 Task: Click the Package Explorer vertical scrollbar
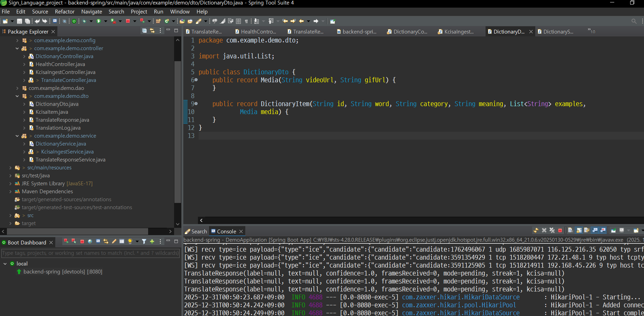point(178,131)
